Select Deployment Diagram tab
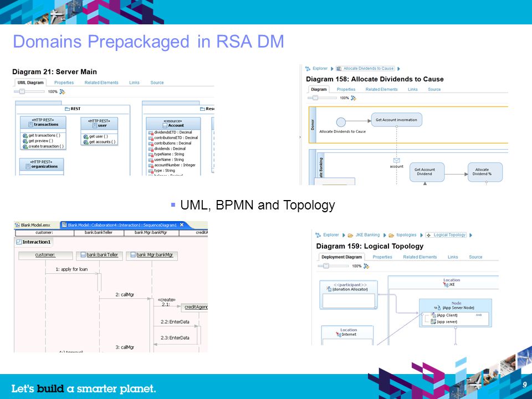The width and height of the screenshot is (532, 399). click(342, 257)
